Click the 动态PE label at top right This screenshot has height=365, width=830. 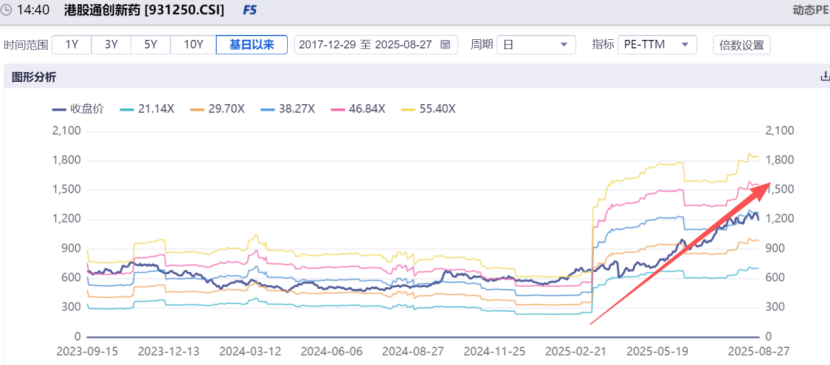coord(811,10)
